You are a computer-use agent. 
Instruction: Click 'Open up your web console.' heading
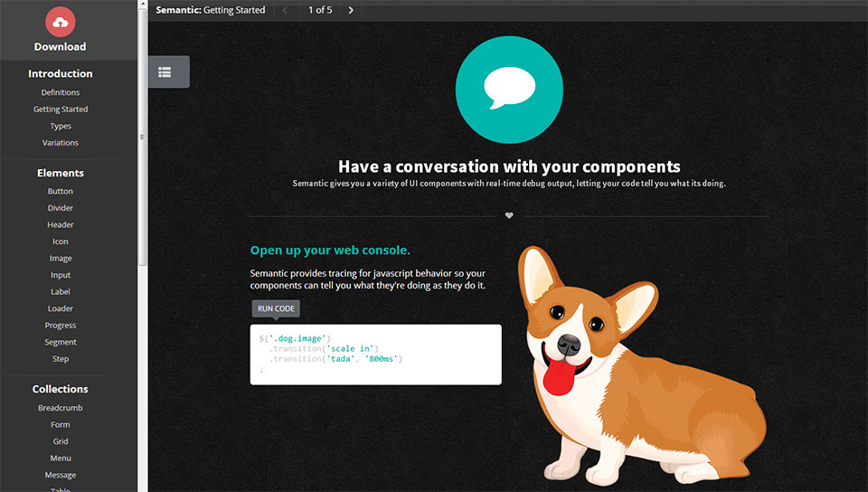pos(330,251)
